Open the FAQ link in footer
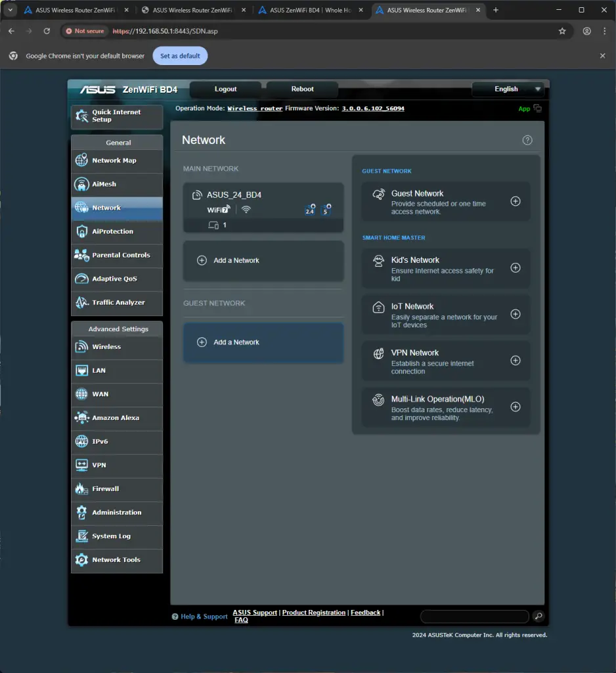Screen dimensions: 616x673 point(241,620)
